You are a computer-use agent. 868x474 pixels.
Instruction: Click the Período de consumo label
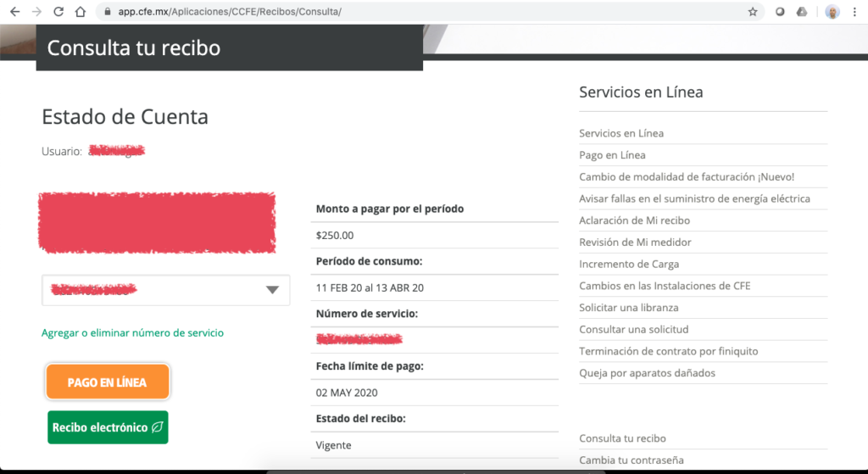click(x=369, y=261)
